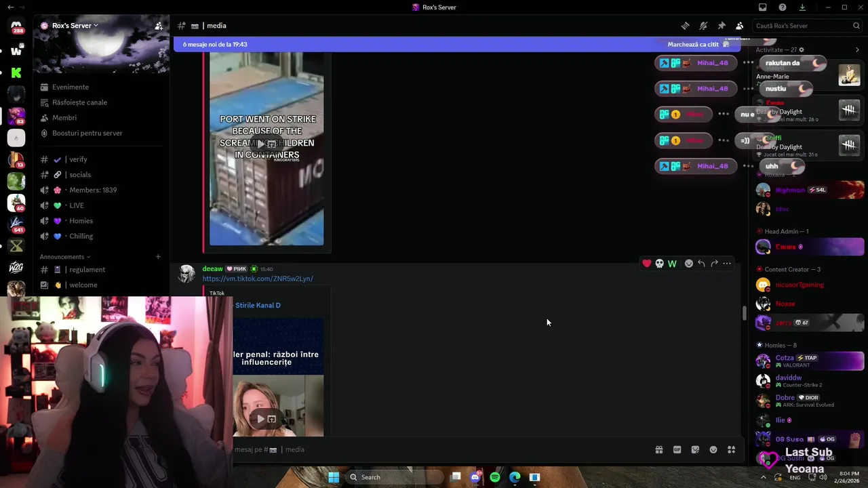Expand the Activitate panel arrow
Viewport: 868px width, 488px height.
click(x=857, y=49)
